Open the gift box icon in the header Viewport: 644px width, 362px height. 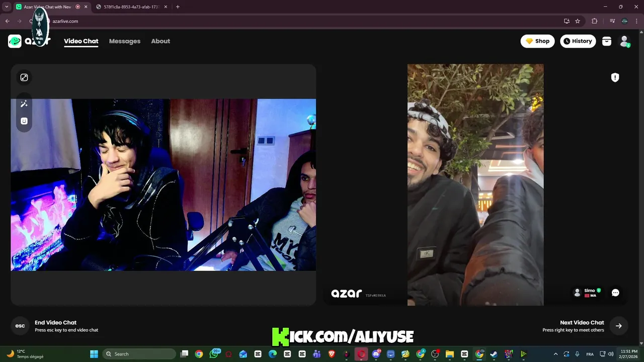pos(607,41)
